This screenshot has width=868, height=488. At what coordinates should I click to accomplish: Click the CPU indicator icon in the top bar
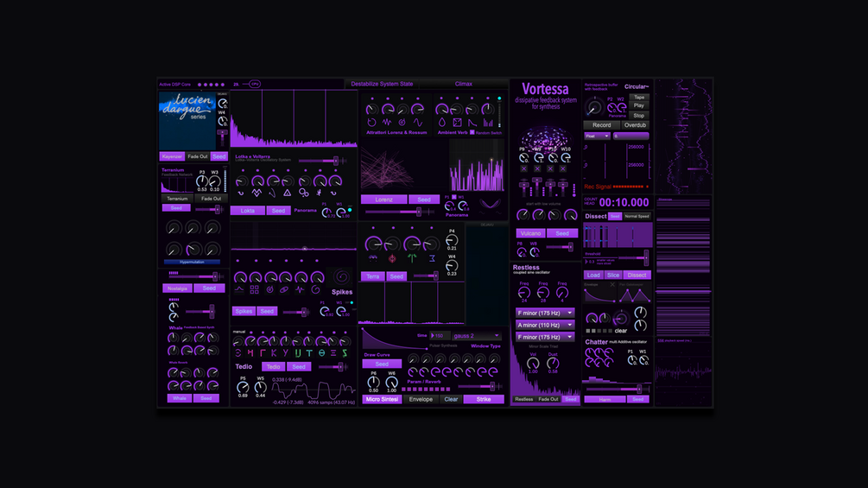(255, 84)
